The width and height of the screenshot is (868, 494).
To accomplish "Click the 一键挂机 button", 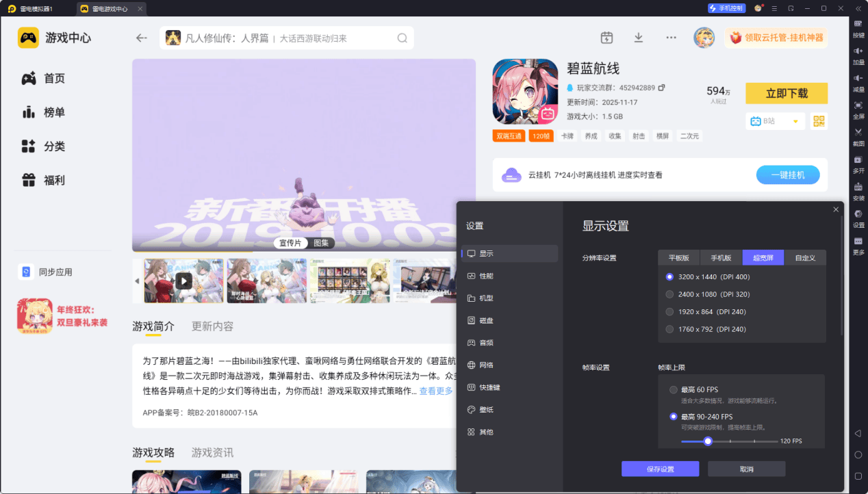I will [788, 175].
